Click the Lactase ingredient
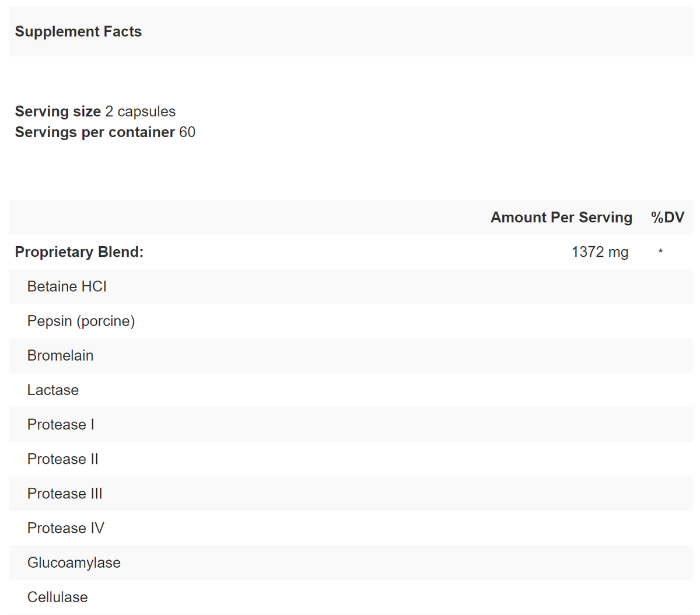The height and width of the screenshot is (615, 700). coord(52,390)
